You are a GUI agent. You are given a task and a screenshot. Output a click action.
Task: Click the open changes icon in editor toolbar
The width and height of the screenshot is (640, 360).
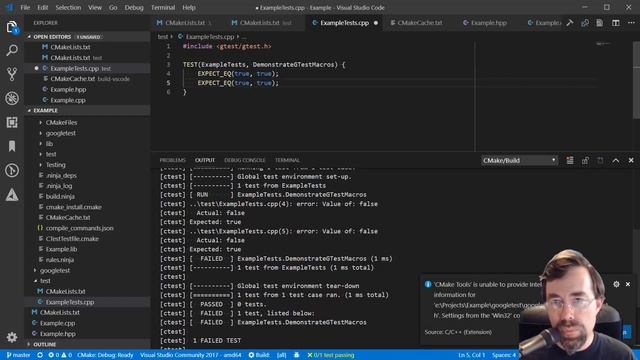click(585, 23)
